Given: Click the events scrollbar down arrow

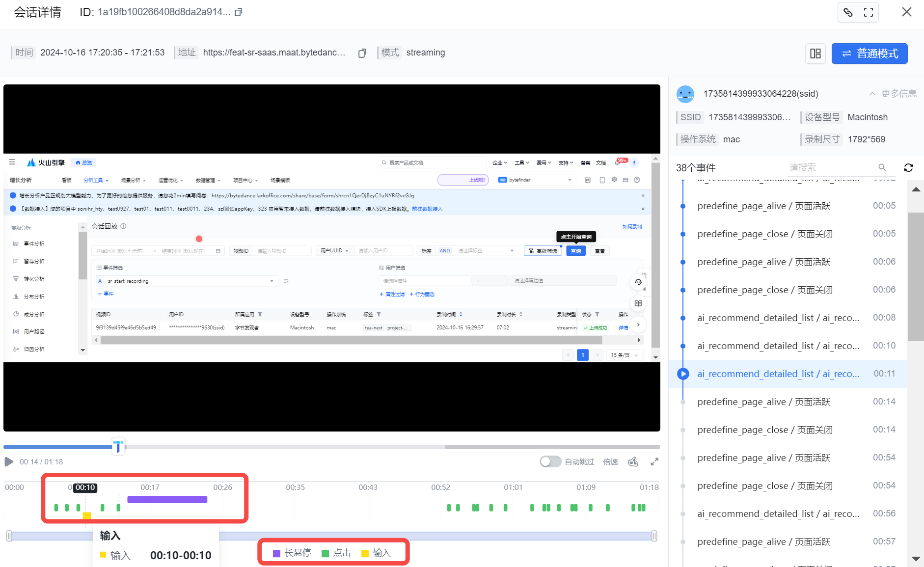Looking at the screenshot, I should click(x=916, y=559).
